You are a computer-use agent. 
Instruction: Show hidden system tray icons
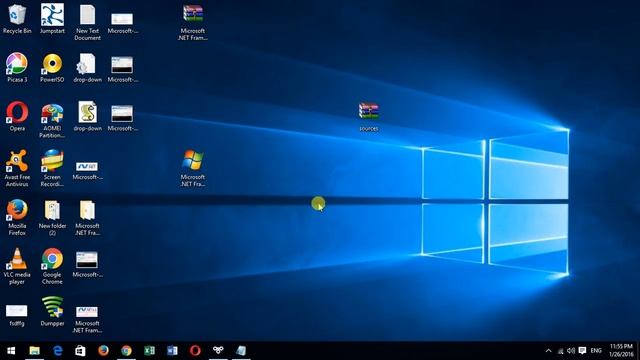pos(549,351)
